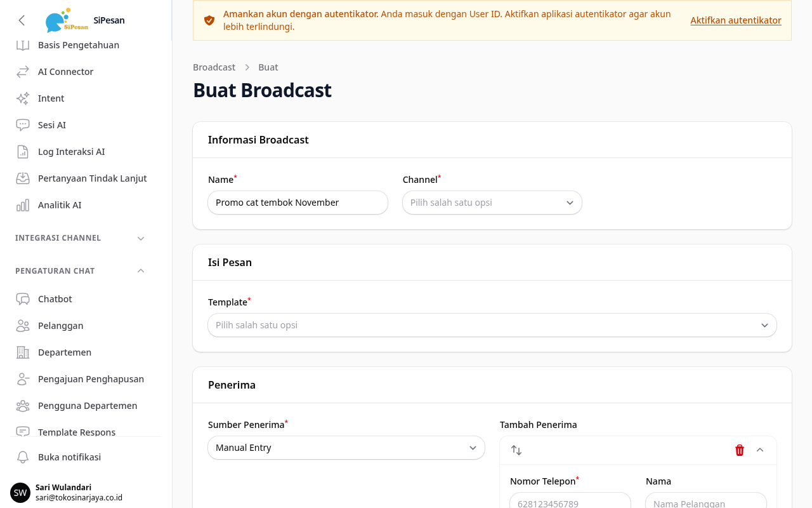Click the Log Interaksi AI document icon
Image resolution: width=812 pixels, height=508 pixels.
click(x=23, y=152)
